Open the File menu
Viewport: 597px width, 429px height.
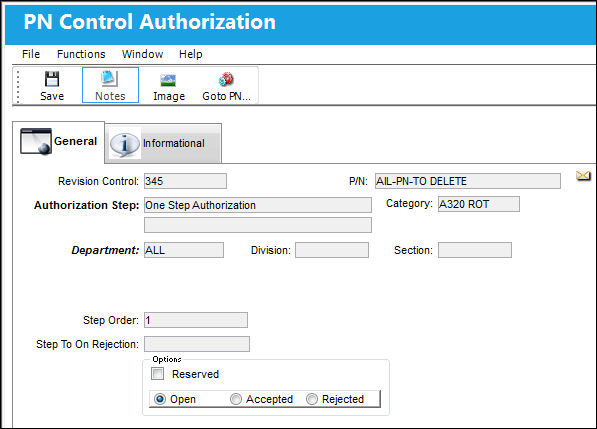[x=31, y=54]
